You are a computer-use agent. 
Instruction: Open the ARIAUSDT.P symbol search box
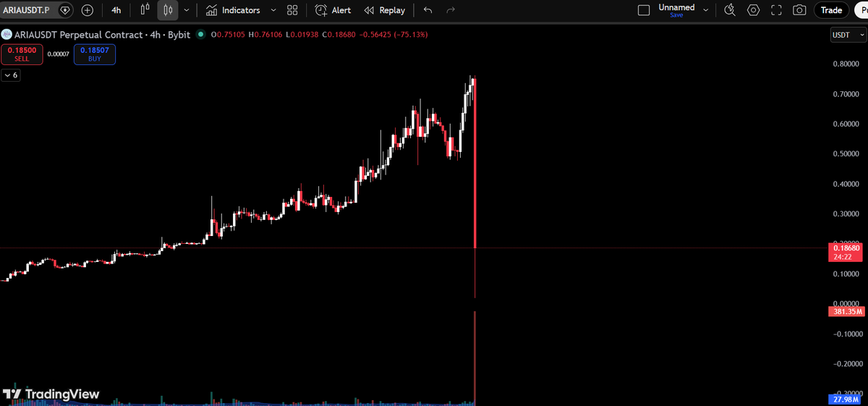tap(26, 10)
